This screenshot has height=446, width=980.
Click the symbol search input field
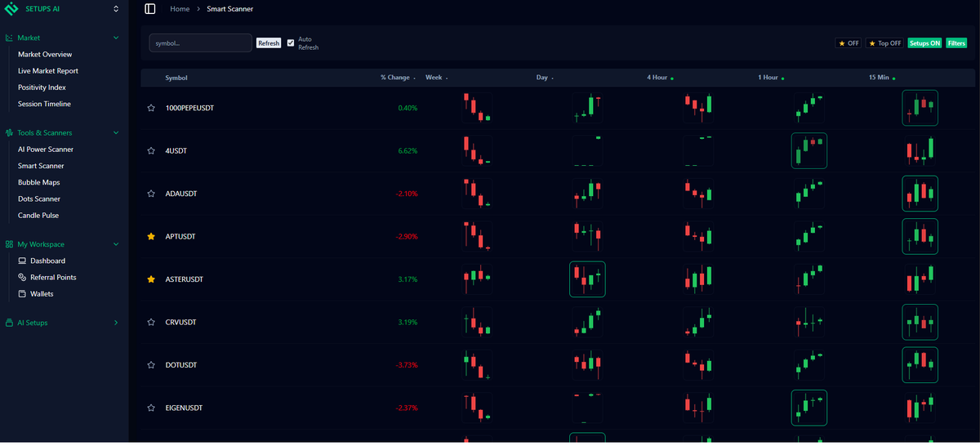(x=201, y=42)
